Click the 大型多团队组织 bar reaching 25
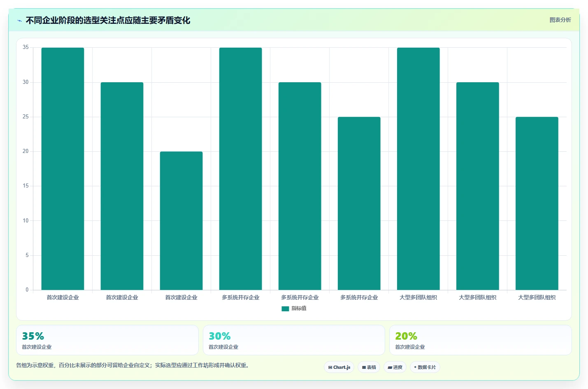This screenshot has width=588, height=389. pyautogui.click(x=537, y=204)
